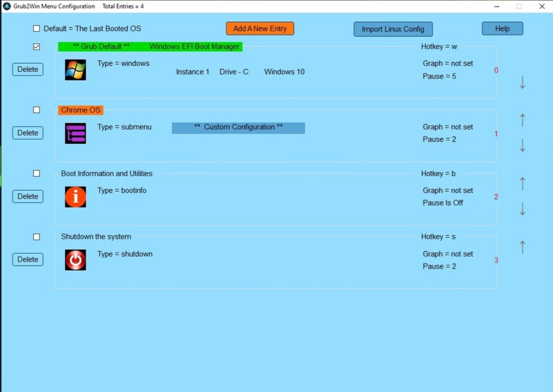Click Add A New Entry button

[x=260, y=28]
